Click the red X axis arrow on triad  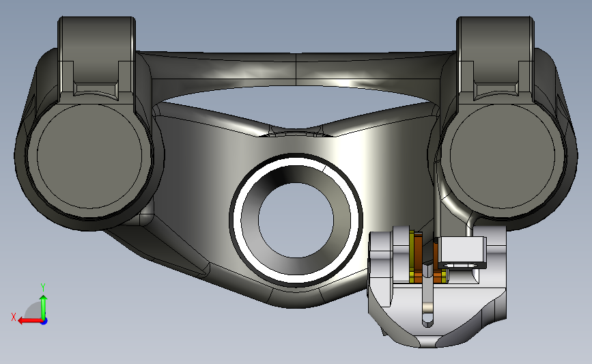[29, 321]
